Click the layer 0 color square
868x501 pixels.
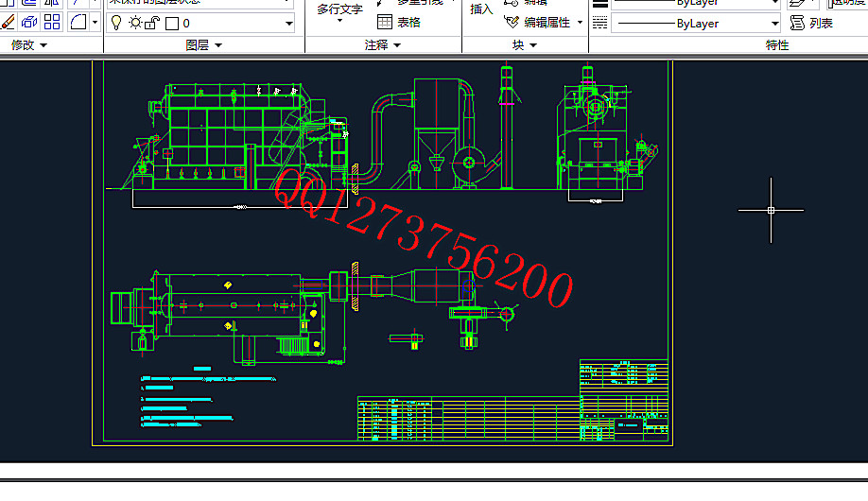point(172,24)
